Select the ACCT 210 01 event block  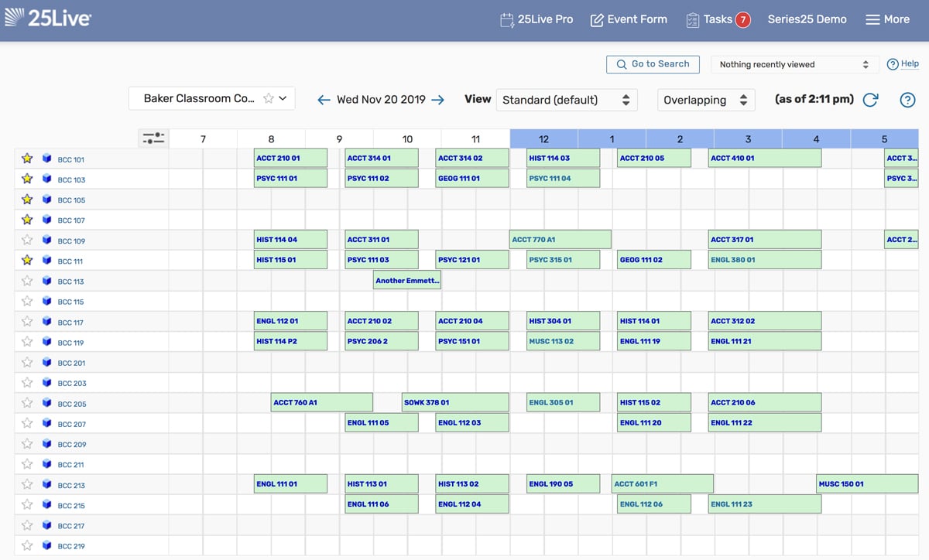click(x=290, y=158)
